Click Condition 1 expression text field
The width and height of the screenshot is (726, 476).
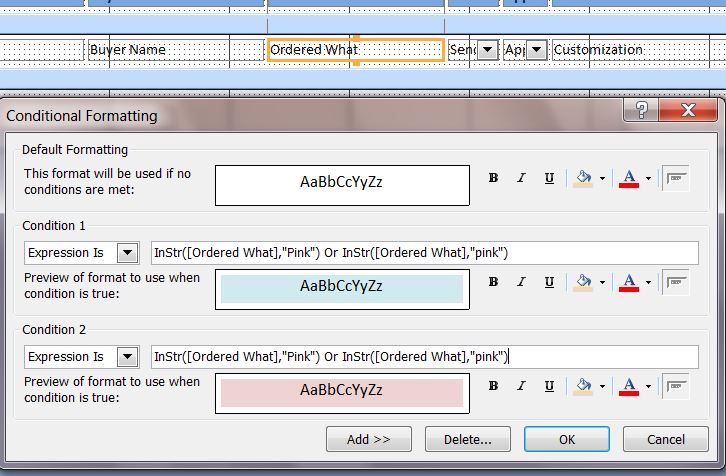425,253
